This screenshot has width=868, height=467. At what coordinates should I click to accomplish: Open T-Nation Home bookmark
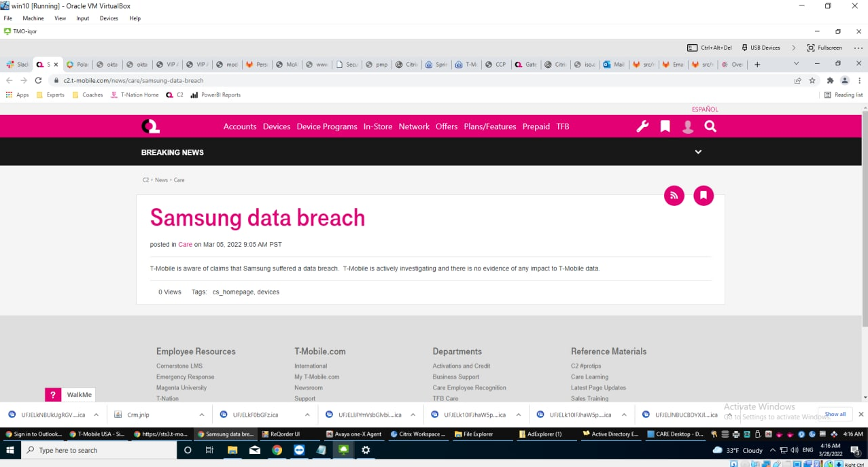[135, 95]
